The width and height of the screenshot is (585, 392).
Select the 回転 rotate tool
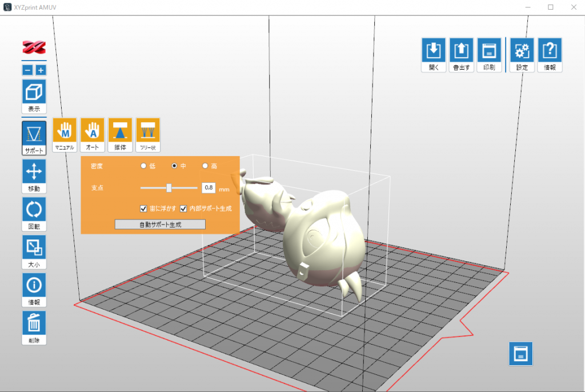point(34,214)
